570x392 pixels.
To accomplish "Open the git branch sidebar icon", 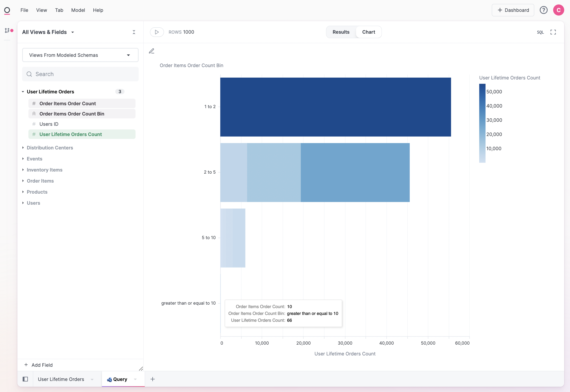I will coord(7,31).
